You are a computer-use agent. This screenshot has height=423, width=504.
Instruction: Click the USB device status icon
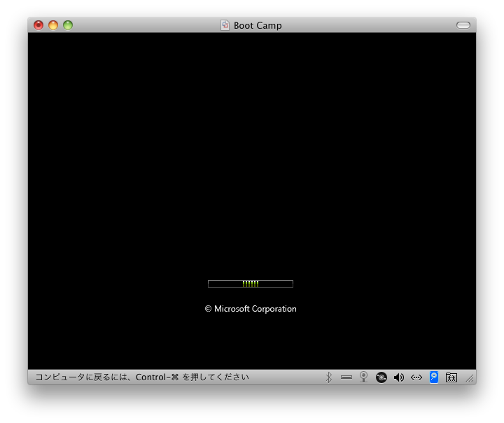coord(346,377)
